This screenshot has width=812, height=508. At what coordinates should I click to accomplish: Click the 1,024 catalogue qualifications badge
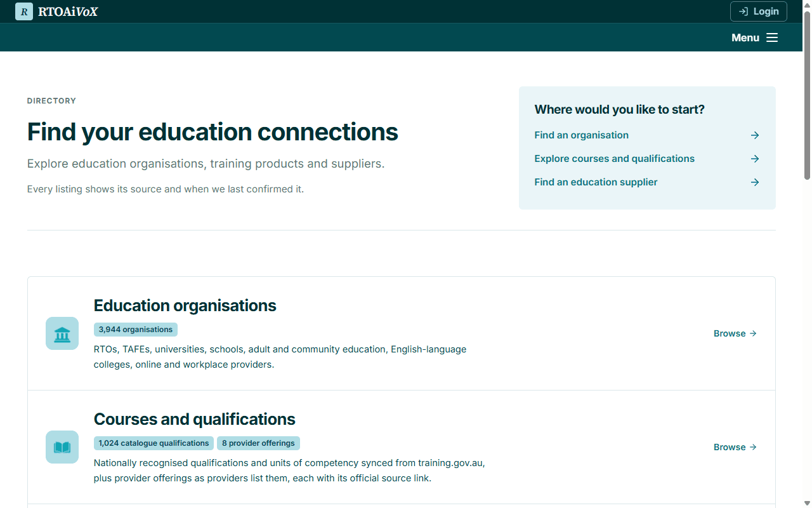pyautogui.click(x=154, y=443)
